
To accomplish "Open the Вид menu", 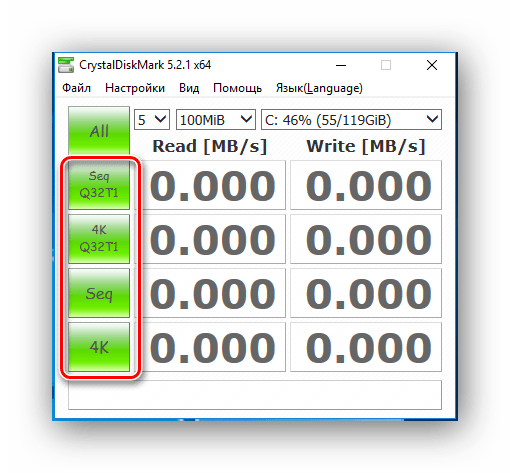I will click(x=189, y=88).
